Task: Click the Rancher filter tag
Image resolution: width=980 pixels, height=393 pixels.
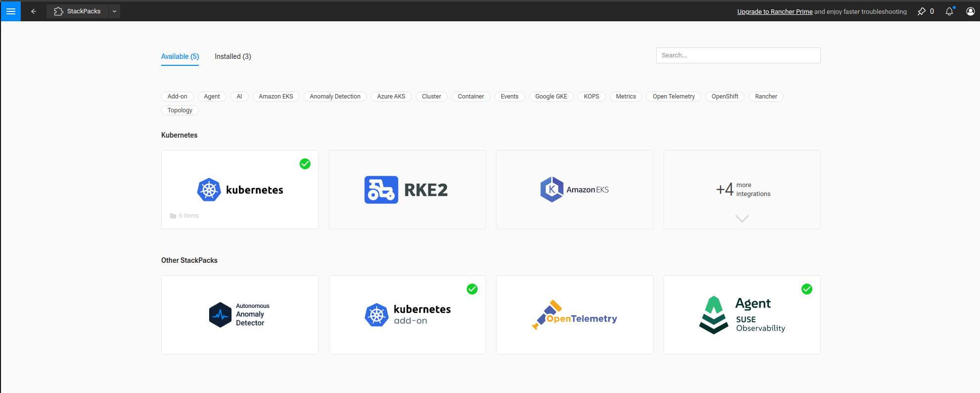Action: [765, 97]
